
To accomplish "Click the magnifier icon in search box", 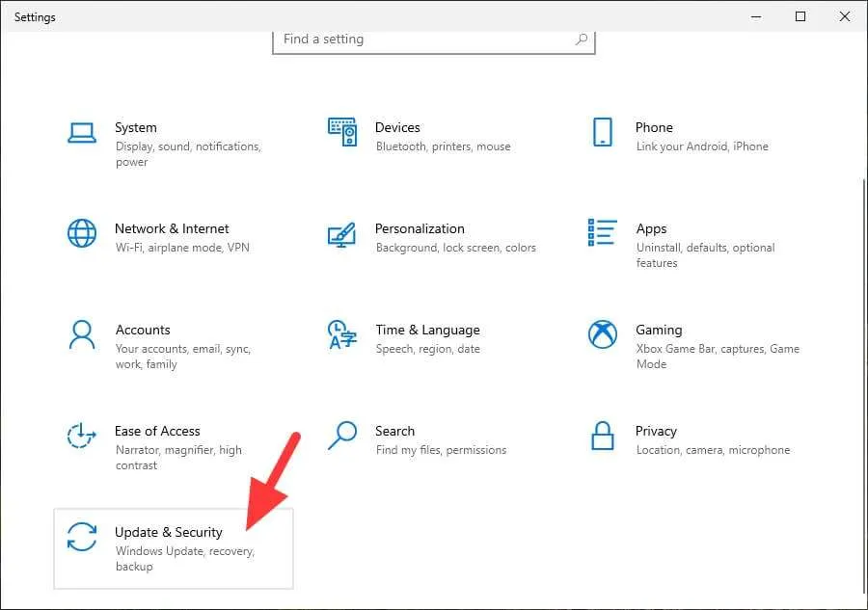I will pyautogui.click(x=582, y=40).
